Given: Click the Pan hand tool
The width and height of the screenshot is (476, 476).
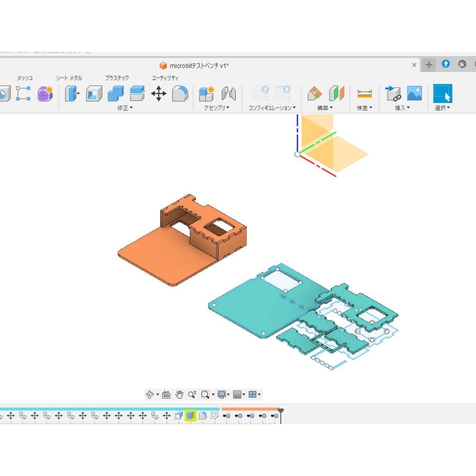Looking at the screenshot, I should point(179,395).
